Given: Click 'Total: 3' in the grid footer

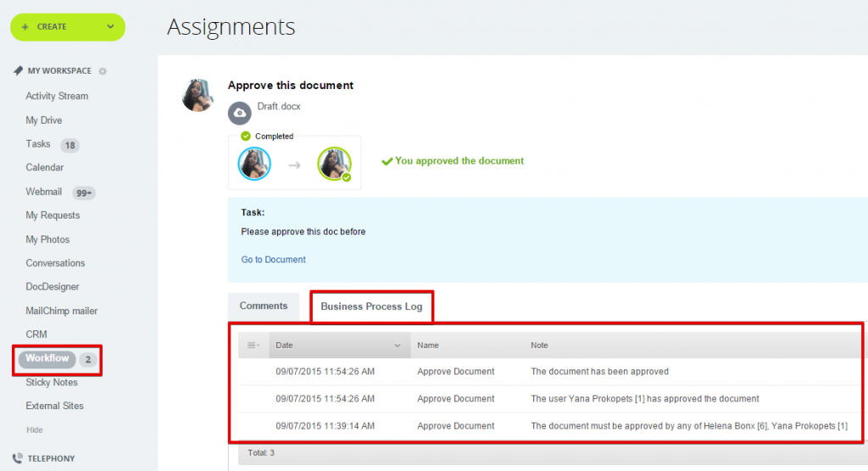Looking at the screenshot, I should 261,452.
